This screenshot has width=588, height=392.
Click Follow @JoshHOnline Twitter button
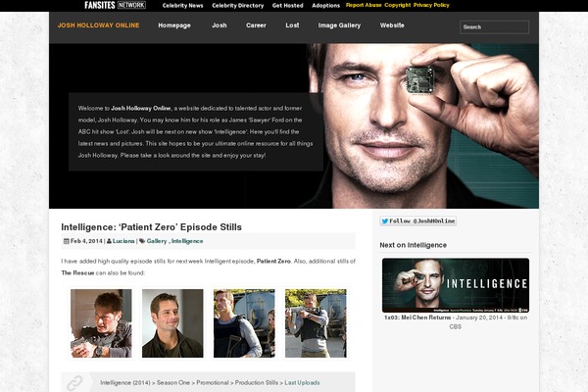tap(417, 221)
